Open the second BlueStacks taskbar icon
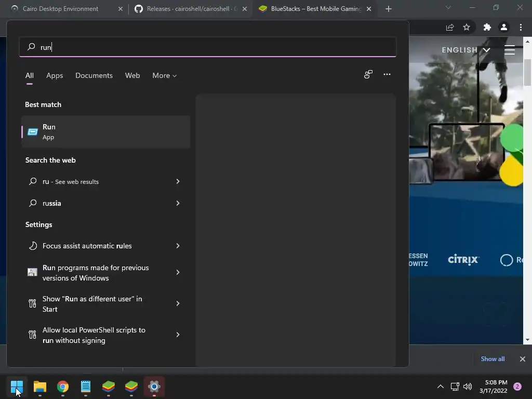This screenshot has height=399, width=532. (x=131, y=387)
